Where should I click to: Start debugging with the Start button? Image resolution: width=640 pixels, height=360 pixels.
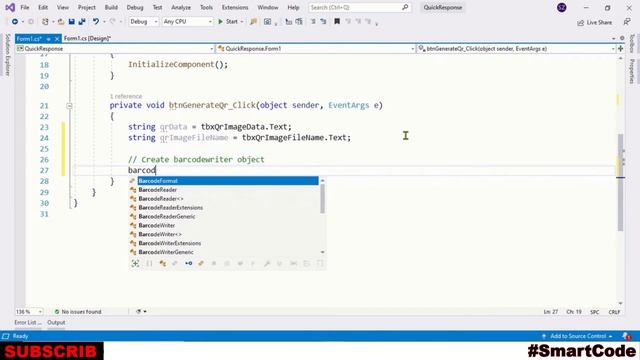pyautogui.click(x=228, y=22)
